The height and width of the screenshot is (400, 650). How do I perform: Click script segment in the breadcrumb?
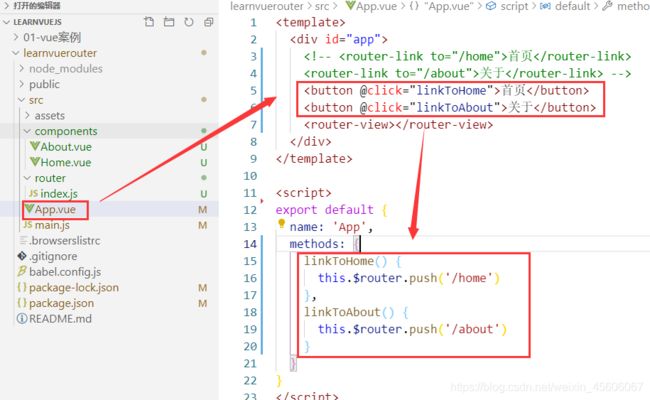[x=514, y=6]
